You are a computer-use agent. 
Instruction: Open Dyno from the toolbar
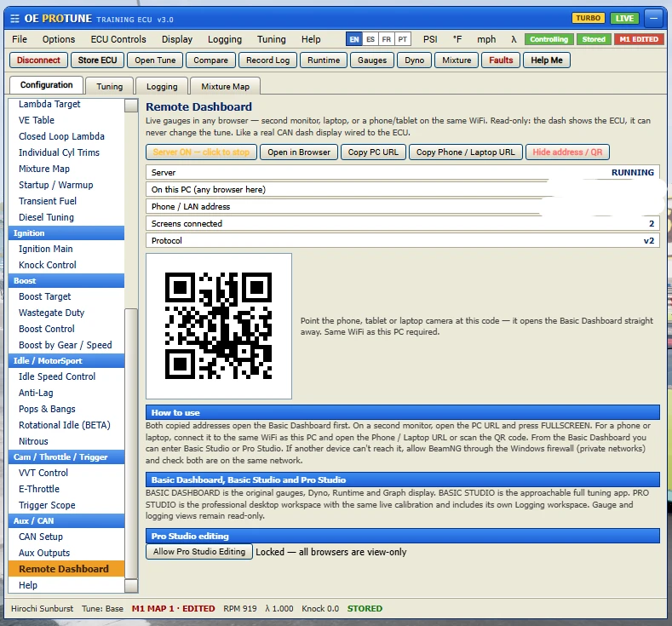coord(415,60)
